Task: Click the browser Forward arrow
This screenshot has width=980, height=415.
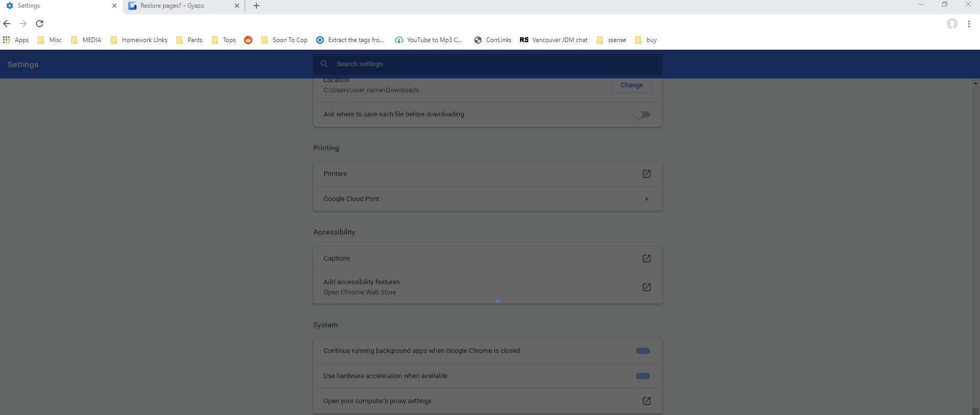Action: point(23,24)
